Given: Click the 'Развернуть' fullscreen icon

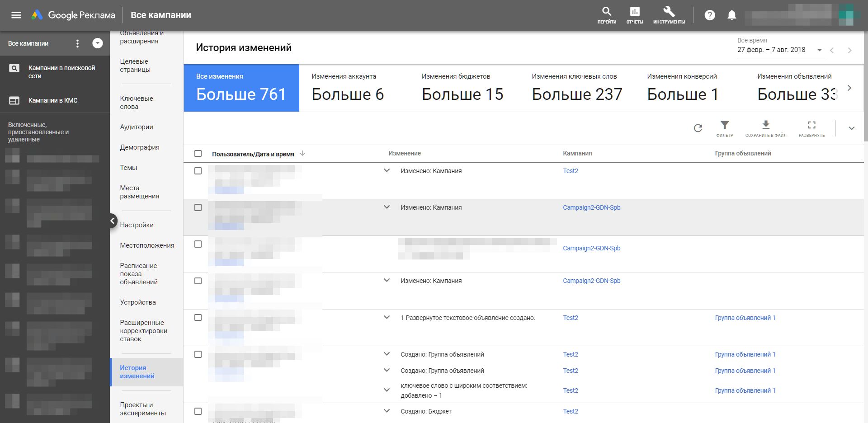Looking at the screenshot, I should pyautogui.click(x=811, y=125).
